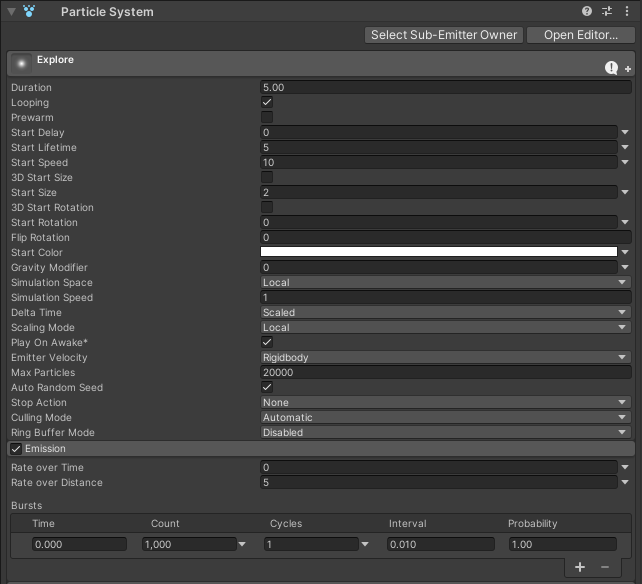Open Start Lifetime curve mode arrow
The image size is (642, 584).
click(x=625, y=147)
